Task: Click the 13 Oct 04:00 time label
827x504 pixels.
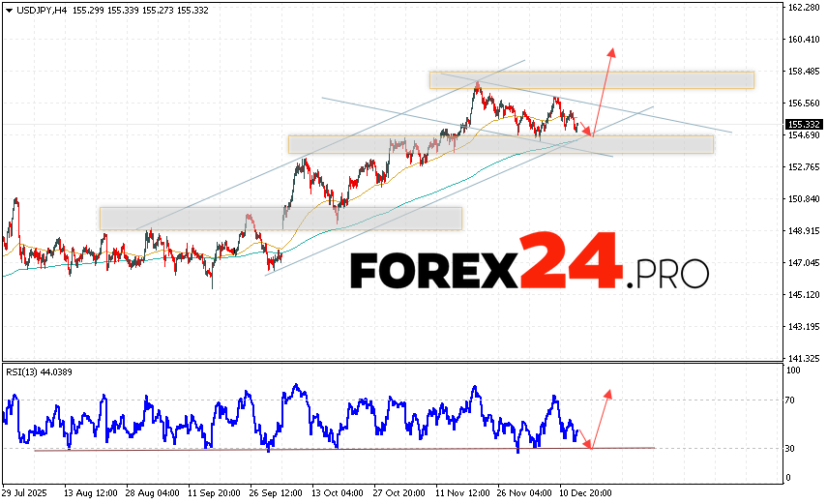Action: click(338, 492)
